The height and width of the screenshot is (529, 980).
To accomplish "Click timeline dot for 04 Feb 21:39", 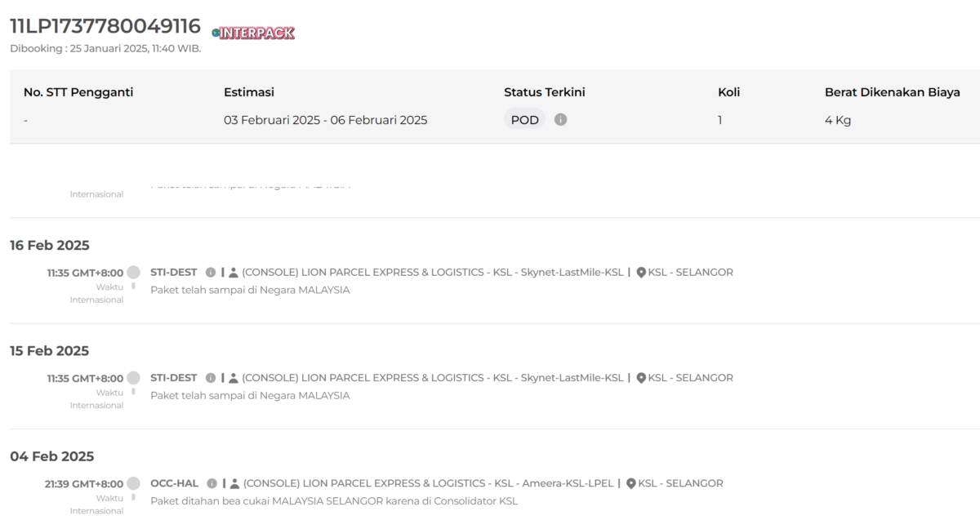I will click(133, 483).
